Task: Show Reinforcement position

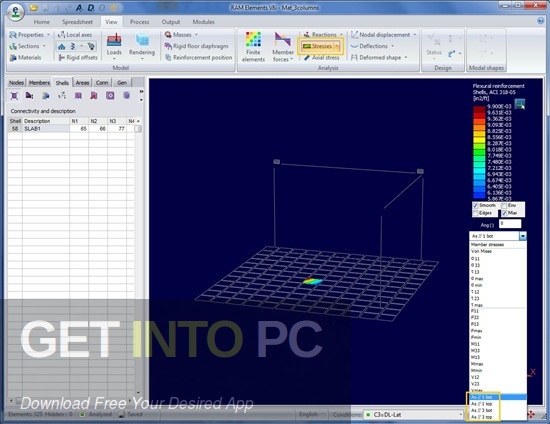Action: 199,57
